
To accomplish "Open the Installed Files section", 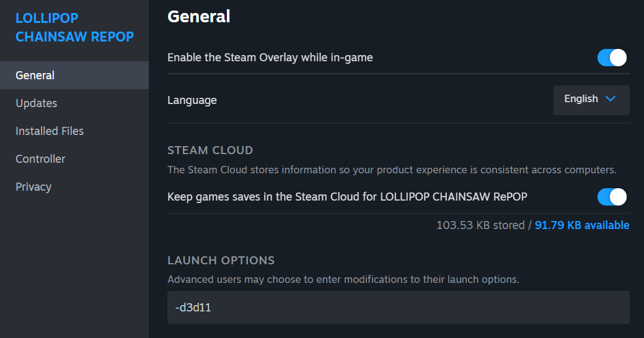I will [x=50, y=131].
